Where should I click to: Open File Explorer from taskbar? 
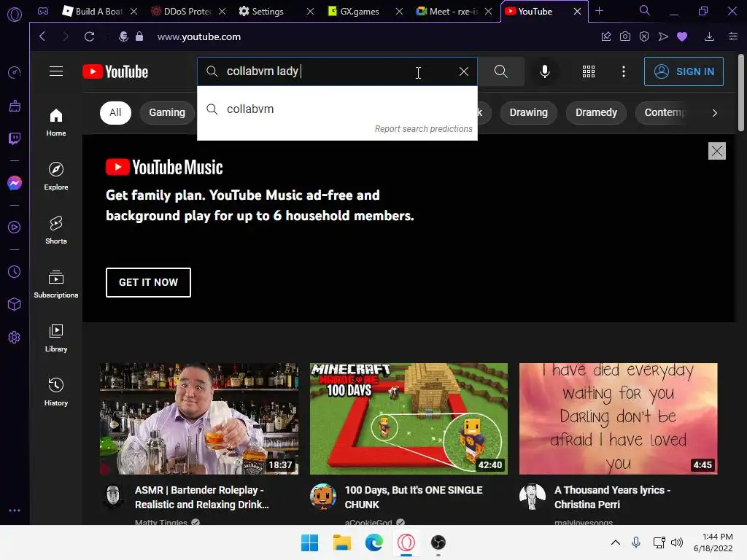342,542
